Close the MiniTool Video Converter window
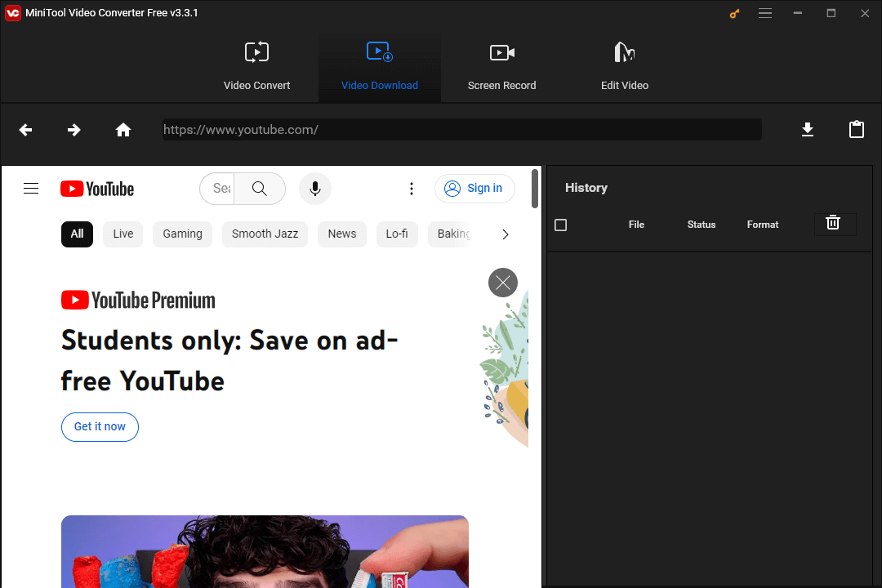Viewport: 882px width, 588px height. (865, 14)
